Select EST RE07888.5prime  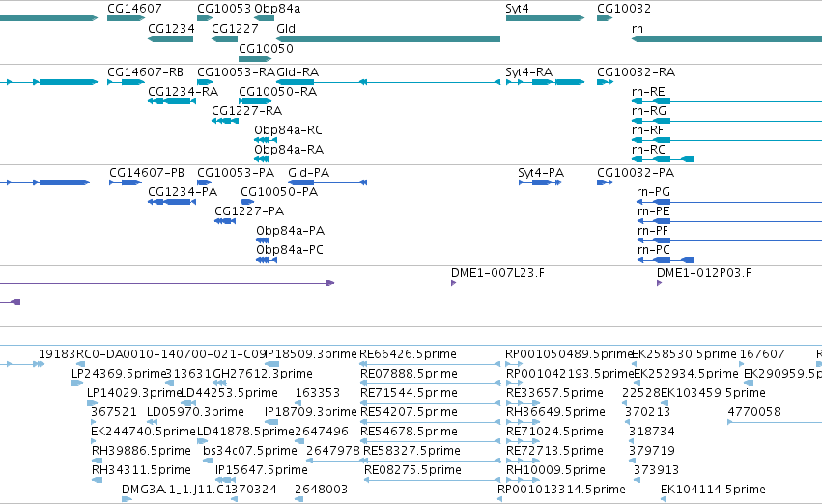click(430, 383)
